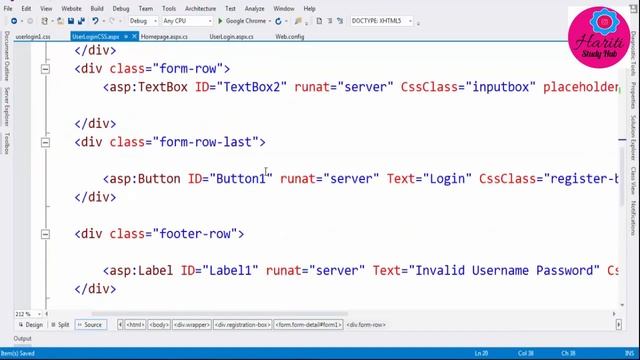Select the <html> breadcrumb tag
640x360 pixels.
(135, 325)
